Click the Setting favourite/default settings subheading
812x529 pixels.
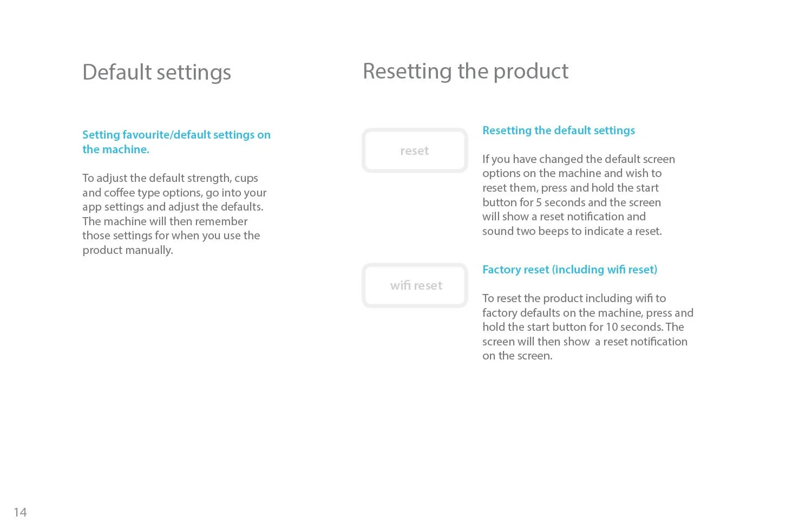[x=176, y=142]
